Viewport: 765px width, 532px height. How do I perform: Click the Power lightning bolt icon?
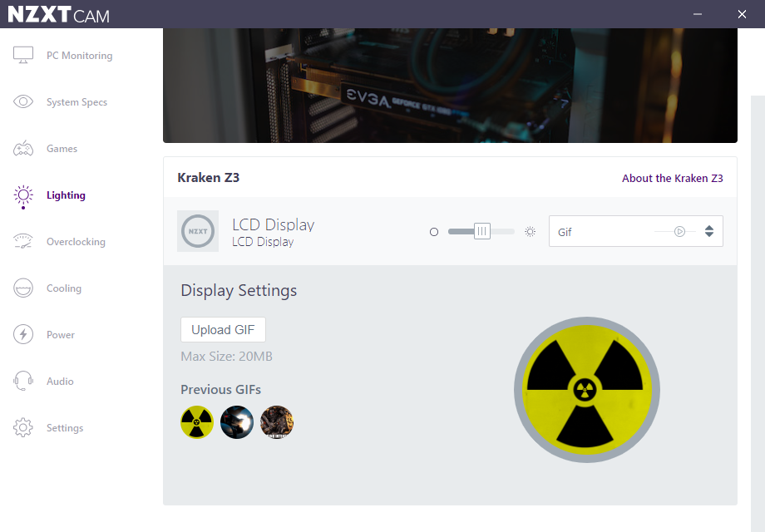(23, 334)
